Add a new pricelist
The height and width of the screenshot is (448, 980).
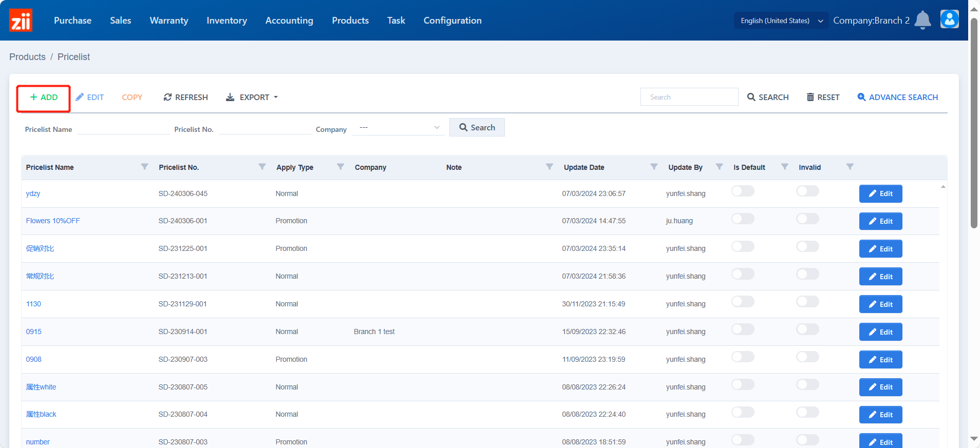coord(44,98)
